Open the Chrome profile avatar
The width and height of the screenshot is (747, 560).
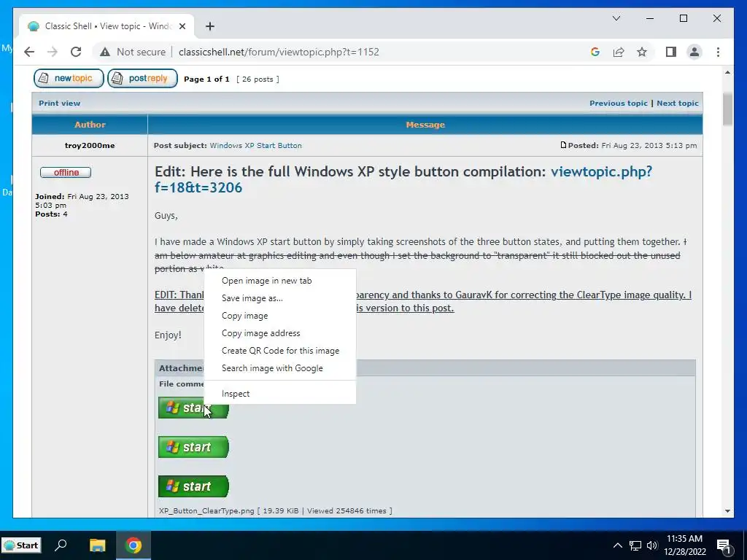(694, 52)
